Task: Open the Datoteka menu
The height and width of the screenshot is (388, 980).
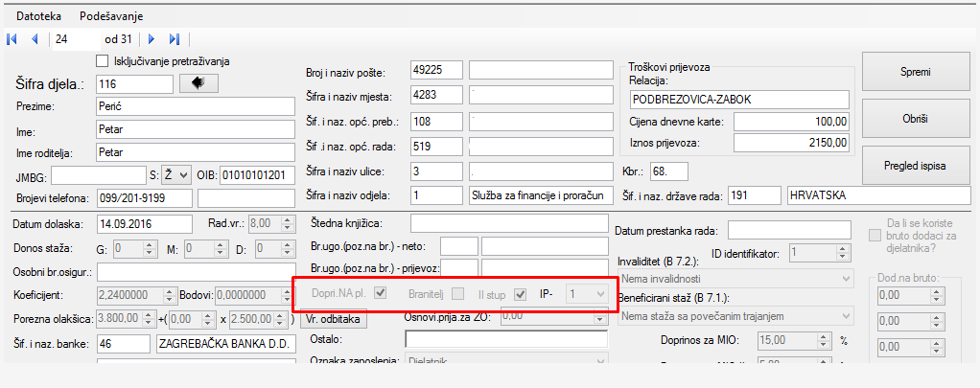Action: (x=38, y=16)
